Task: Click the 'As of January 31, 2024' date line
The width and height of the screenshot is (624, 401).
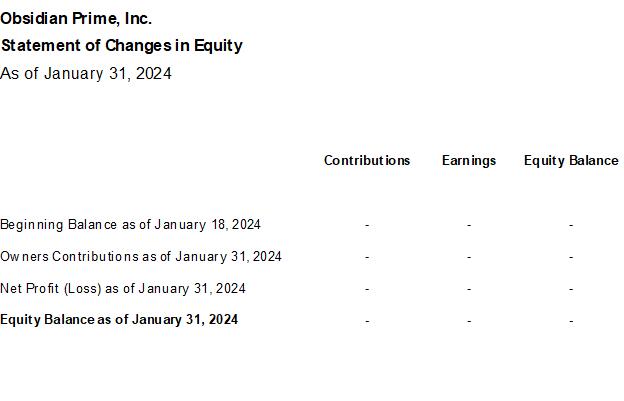Action: pos(86,73)
